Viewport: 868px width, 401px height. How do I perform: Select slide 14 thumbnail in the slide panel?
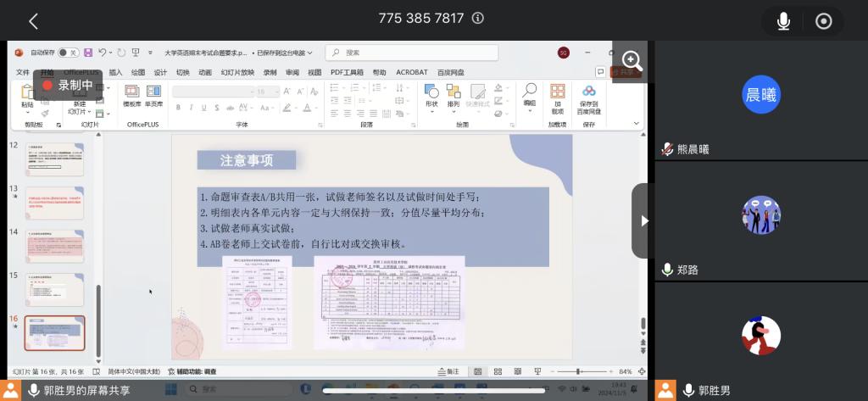54,247
